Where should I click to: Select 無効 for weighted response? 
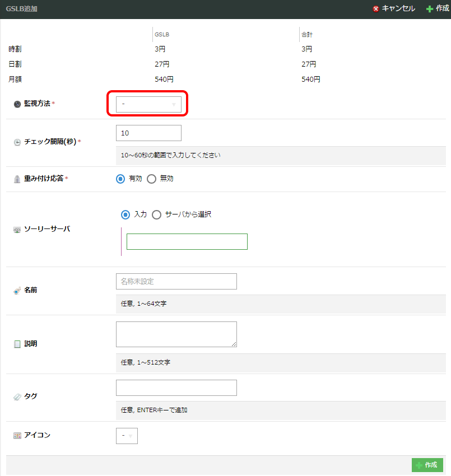pos(151,179)
